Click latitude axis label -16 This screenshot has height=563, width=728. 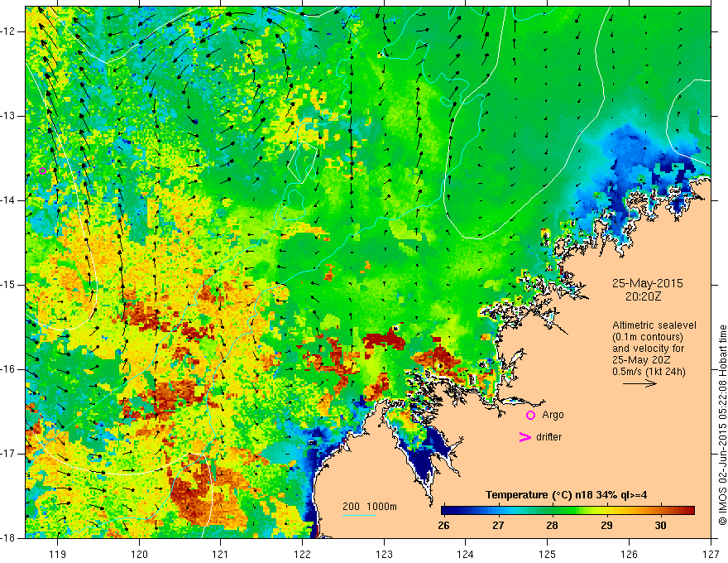click(8, 369)
